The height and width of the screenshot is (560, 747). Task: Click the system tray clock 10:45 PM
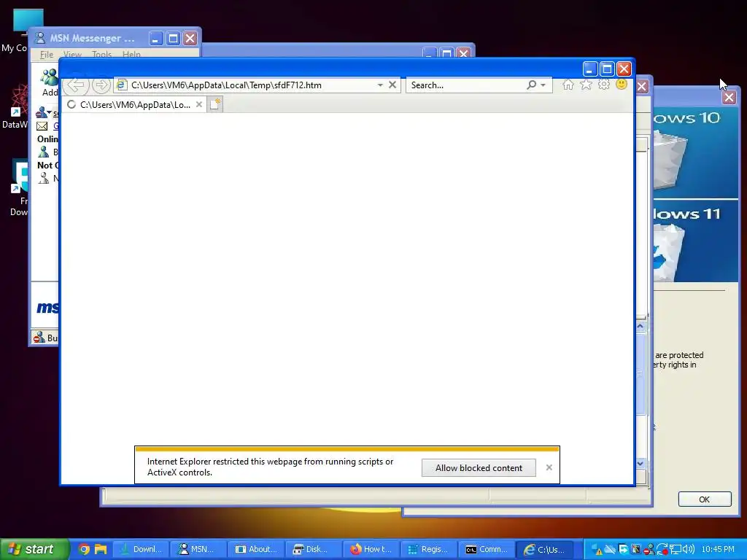pos(718,549)
